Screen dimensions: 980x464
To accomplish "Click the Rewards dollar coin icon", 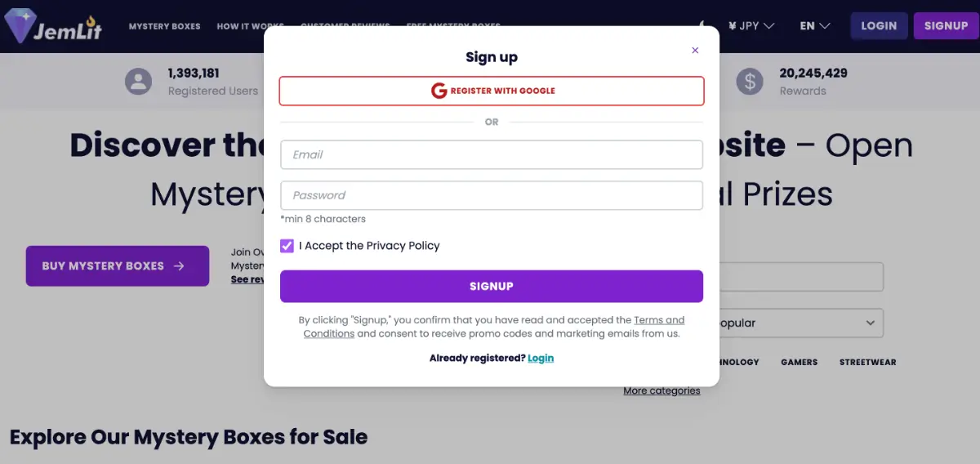I will [x=750, y=82].
